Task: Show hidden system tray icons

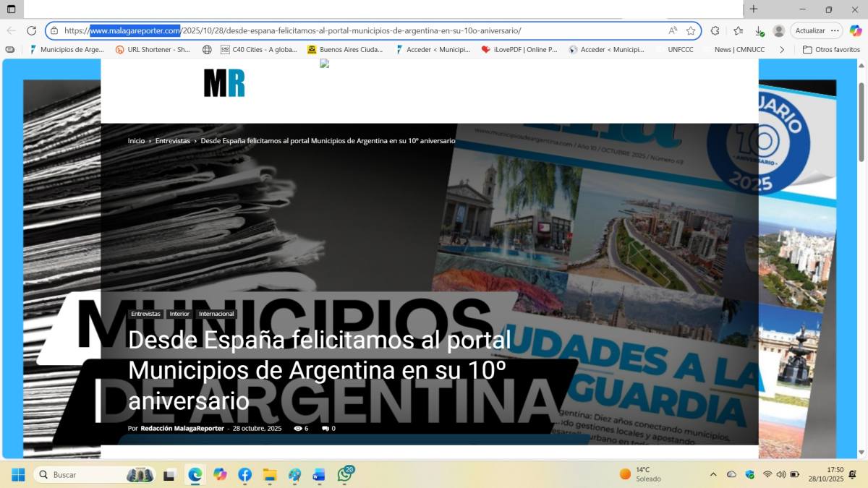Action: tap(713, 475)
